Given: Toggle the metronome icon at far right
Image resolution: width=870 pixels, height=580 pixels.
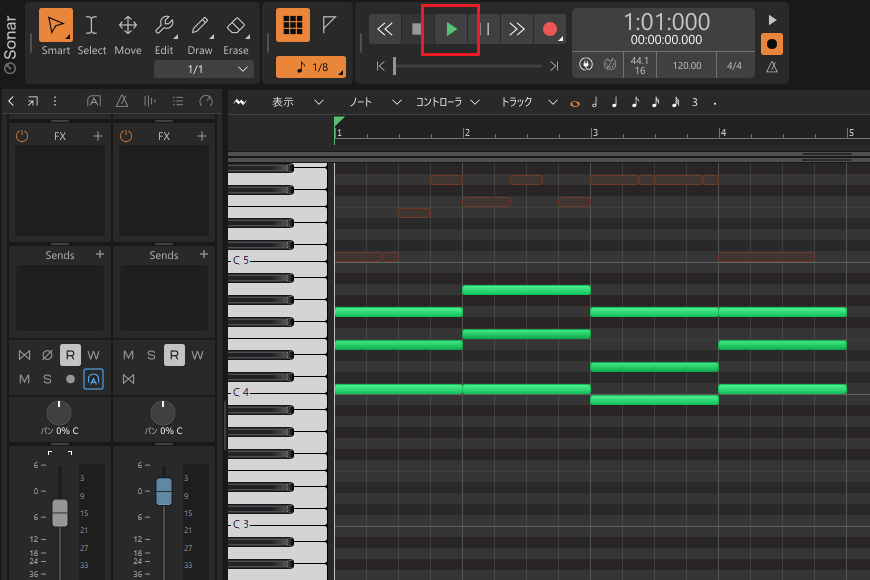Looking at the screenshot, I should pos(771,67).
